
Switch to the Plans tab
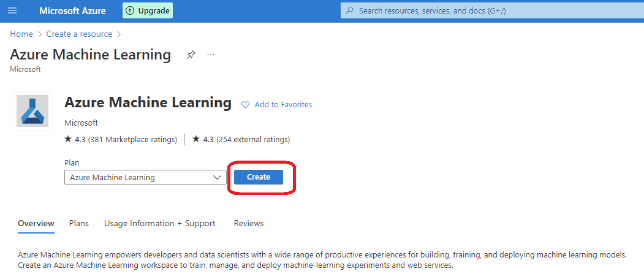point(79,224)
